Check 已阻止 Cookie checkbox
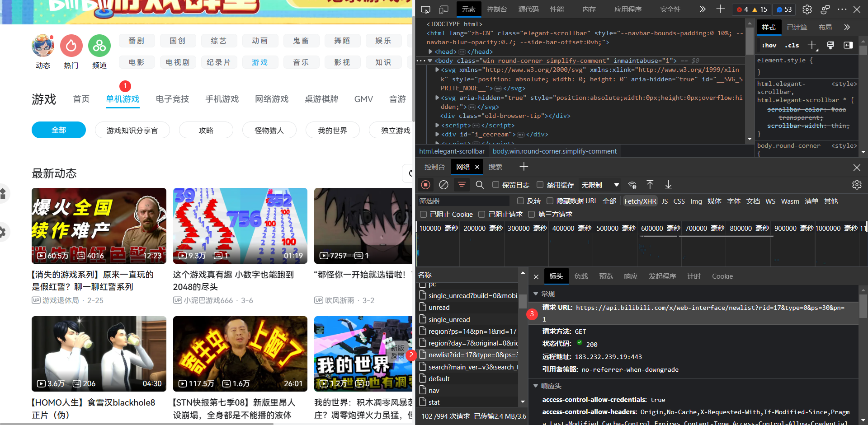This screenshot has width=868, height=425. [x=423, y=214]
